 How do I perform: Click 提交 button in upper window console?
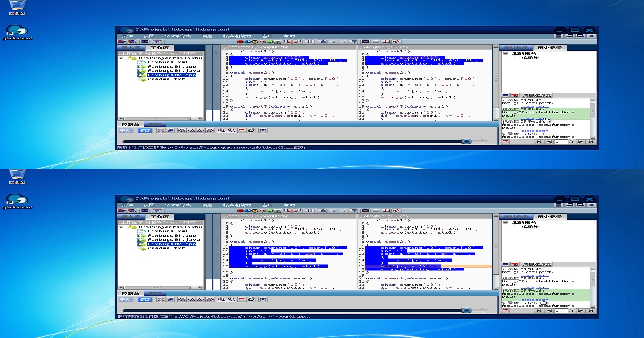click(x=144, y=131)
